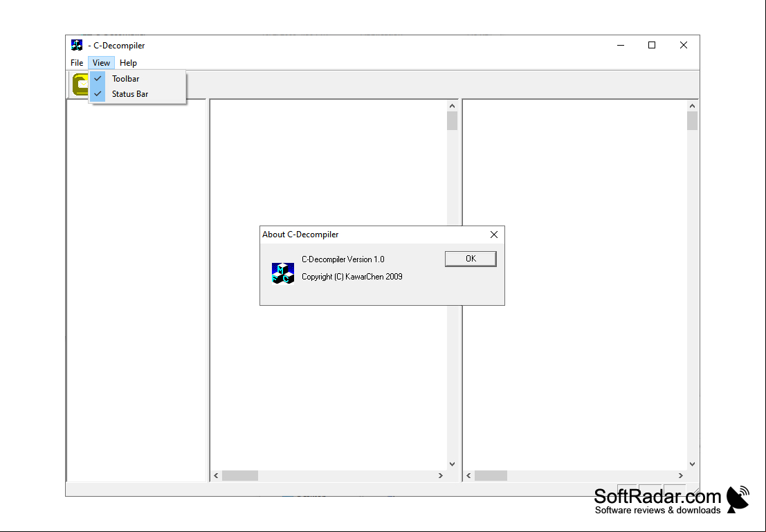The width and height of the screenshot is (766, 532).
Task: Click right arrow of middle pane horizontal scrollbar
Action: pyautogui.click(x=441, y=475)
